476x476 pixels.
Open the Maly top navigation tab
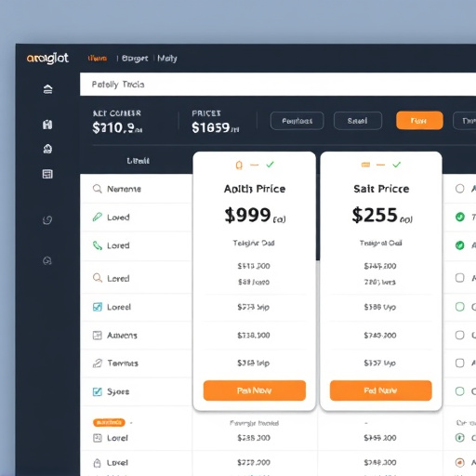[167, 59]
